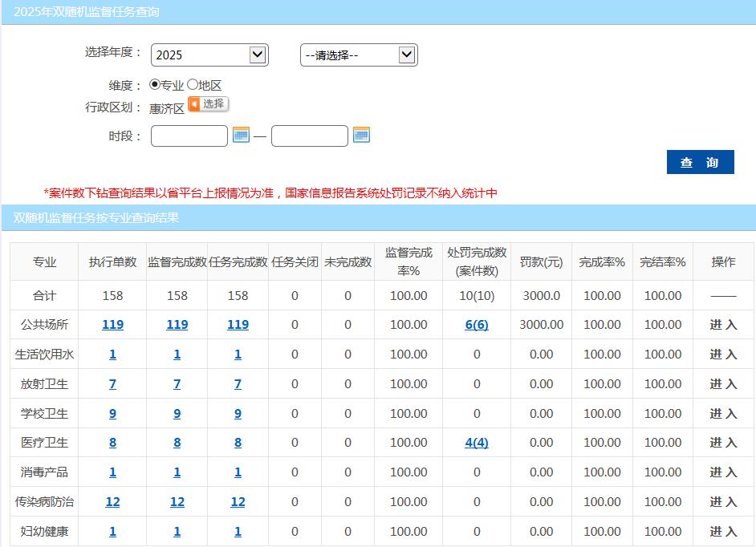The image size is (756, 547).
Task: Select the 专业 dimension radio button
Action: pyautogui.click(x=155, y=84)
